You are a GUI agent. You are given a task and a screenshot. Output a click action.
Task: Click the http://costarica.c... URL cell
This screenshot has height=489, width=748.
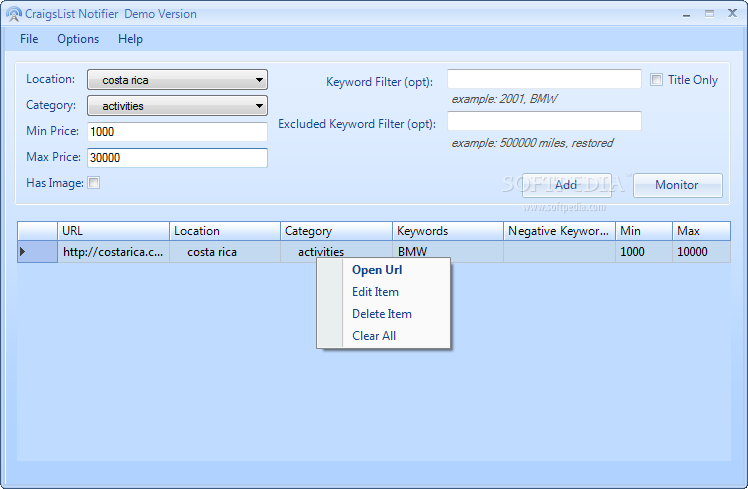tap(114, 251)
